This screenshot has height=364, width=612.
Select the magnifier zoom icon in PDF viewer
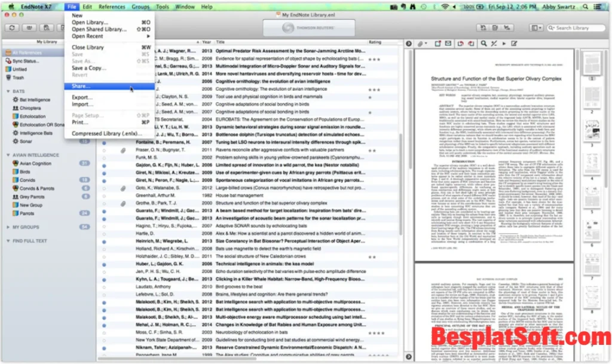pyautogui.click(x=484, y=42)
